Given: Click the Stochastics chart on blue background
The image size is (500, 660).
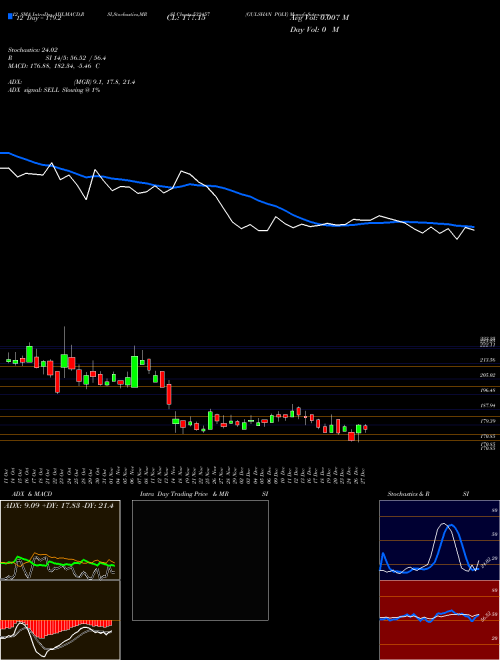Looking at the screenshot, I should click(x=439, y=540).
